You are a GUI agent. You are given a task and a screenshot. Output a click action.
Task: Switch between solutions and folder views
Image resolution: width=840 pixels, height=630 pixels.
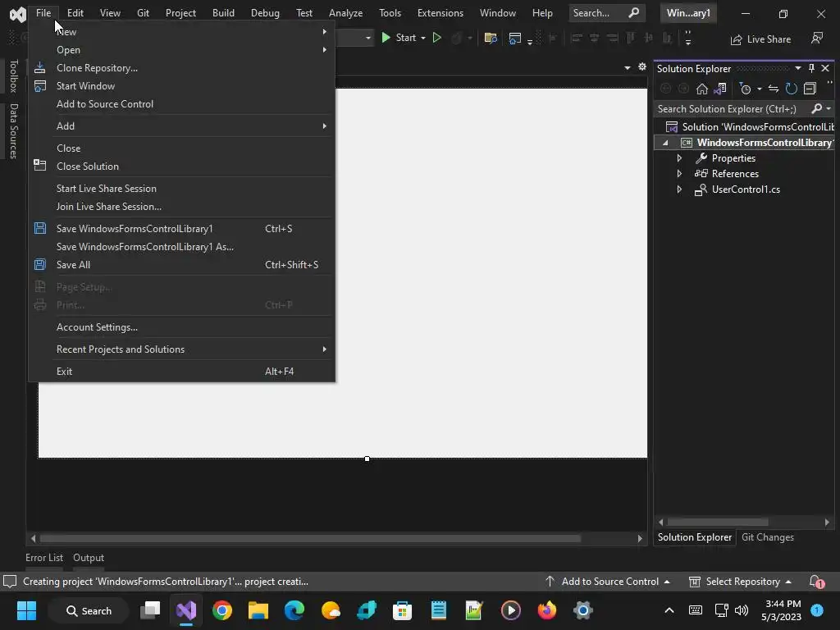pos(720,89)
